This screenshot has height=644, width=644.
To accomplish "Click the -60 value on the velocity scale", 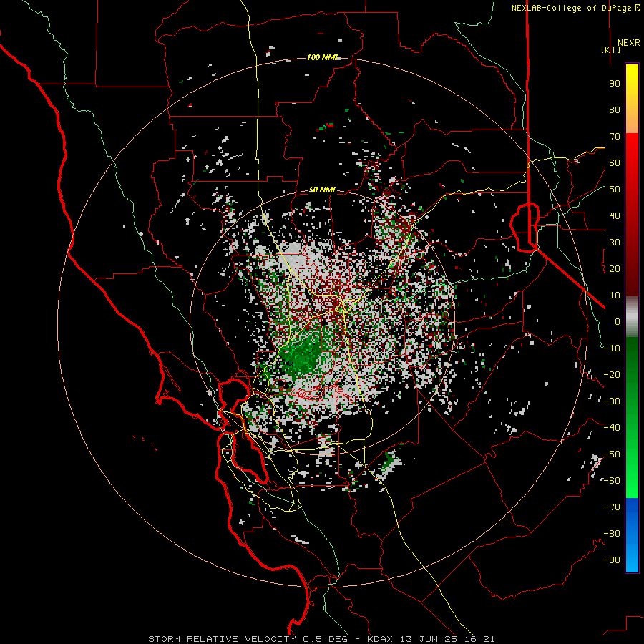I will pos(612,481).
